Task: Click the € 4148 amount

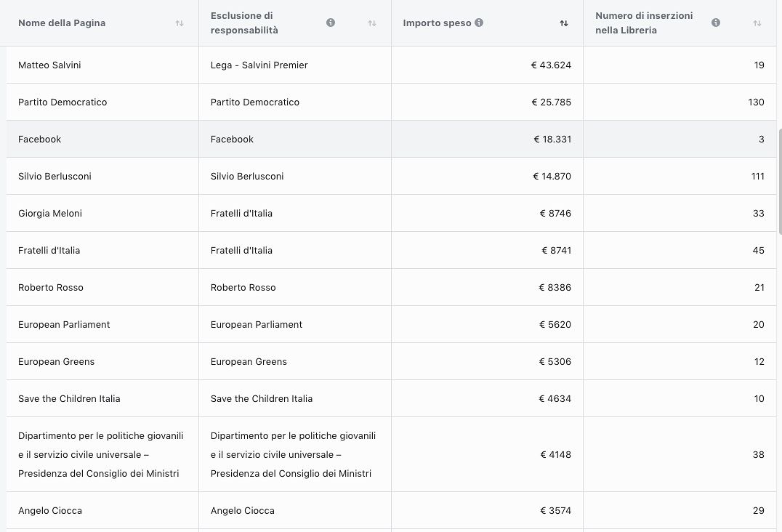Action: pos(555,455)
